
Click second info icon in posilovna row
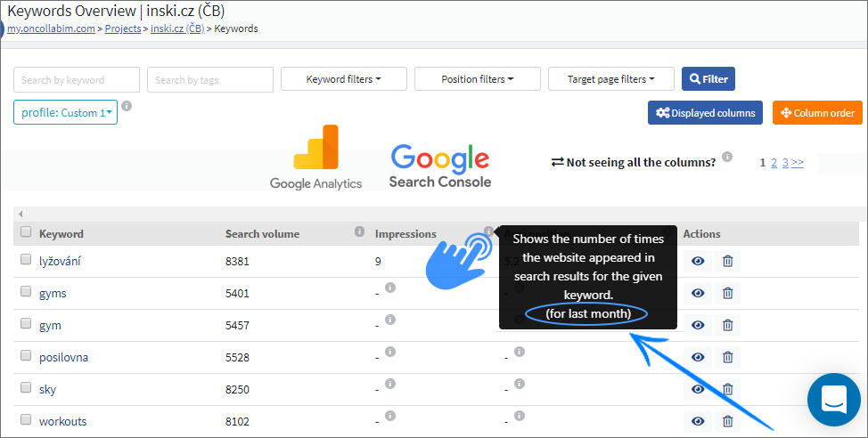pos(520,352)
